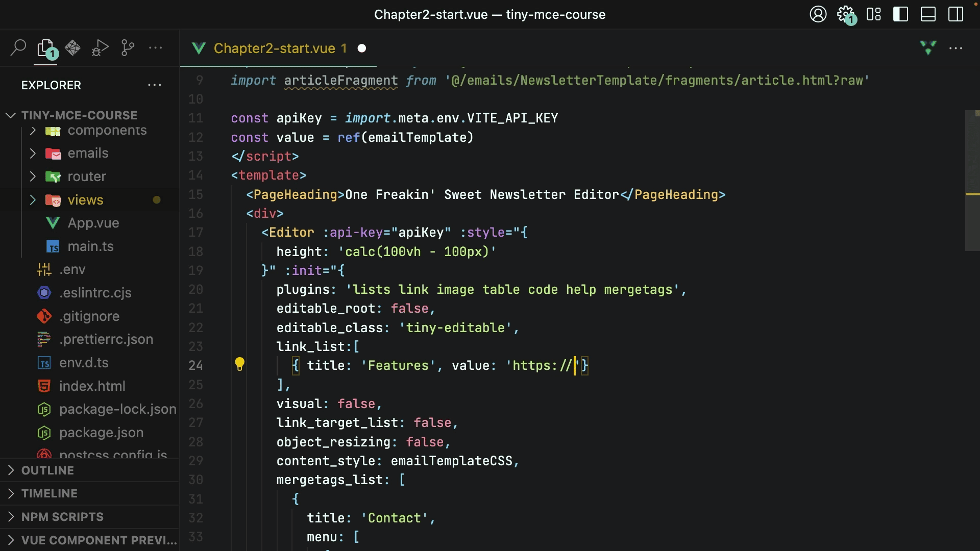Viewport: 980px width, 551px height.
Task: Click the unsaved dot on Chapter2-start.vue tab
Action: 362,48
